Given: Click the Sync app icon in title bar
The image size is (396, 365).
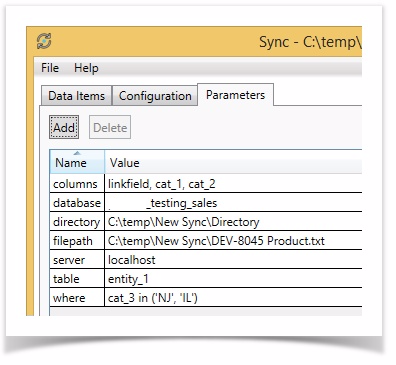Looking at the screenshot, I should click(44, 41).
